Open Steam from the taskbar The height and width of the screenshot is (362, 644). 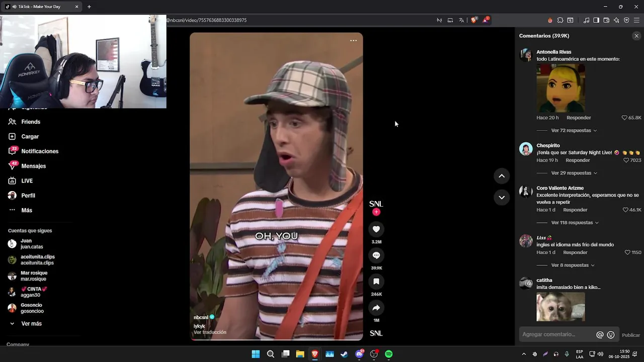coord(344,354)
